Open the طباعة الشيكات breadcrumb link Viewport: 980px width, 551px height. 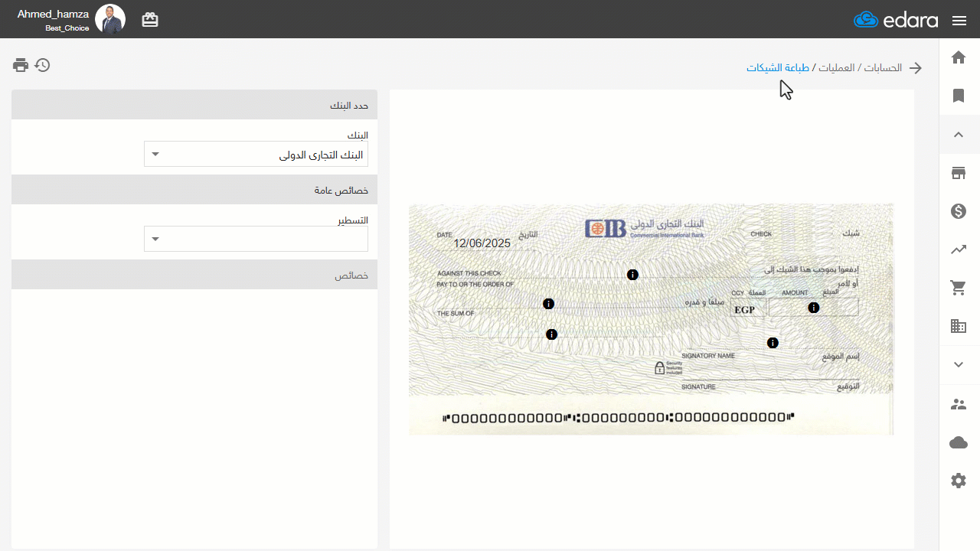[778, 68]
